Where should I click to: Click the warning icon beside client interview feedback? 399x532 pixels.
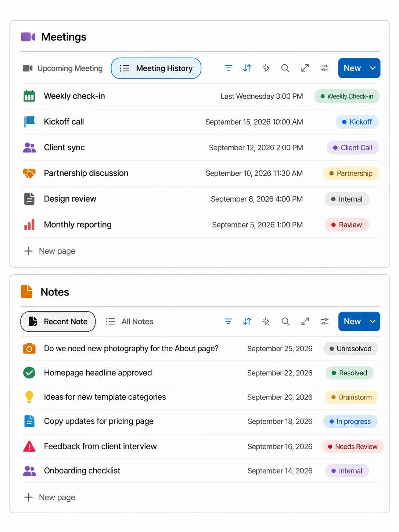pos(29,446)
